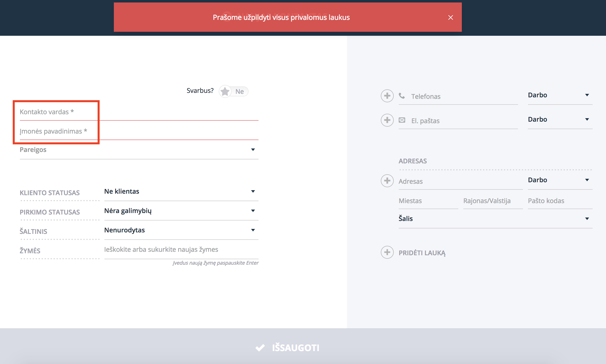
Task: Click the IŠSAUGOTI save button
Action: (303, 346)
